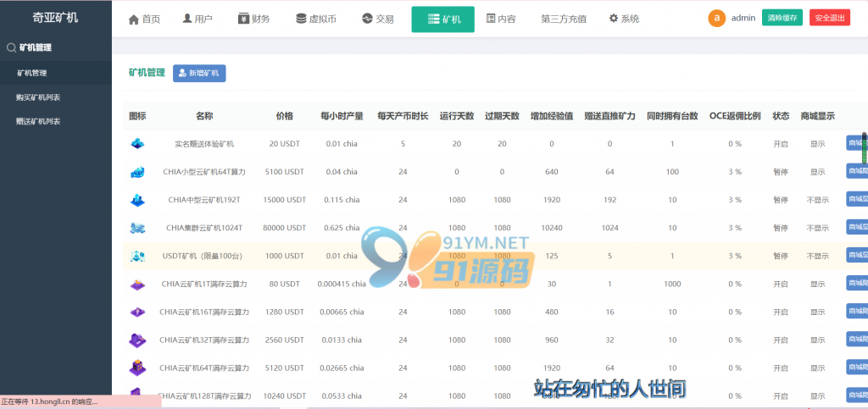Screen dimensions: 868x409
Task: Click the name CHIA集群云矿机1024T
Action: 204,228
